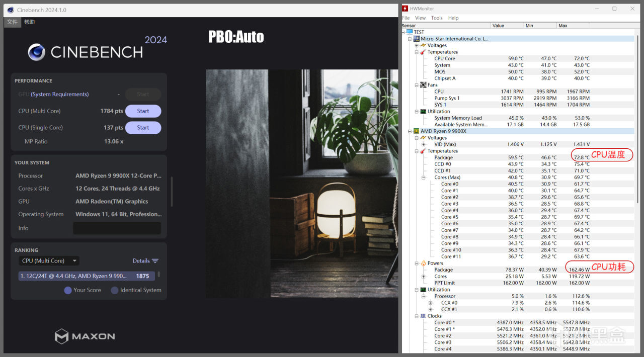Click the Micro-Star motherboard icon
The width and height of the screenshot is (644, 357).
pos(416,39)
